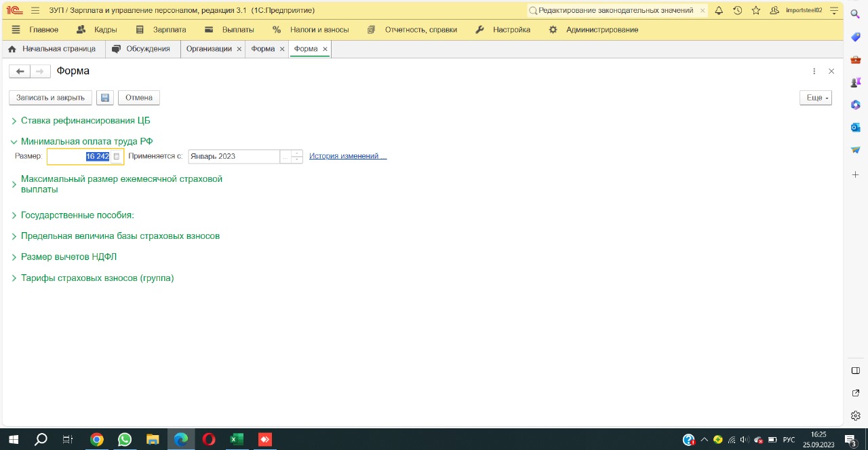Expand Ставка рефинансирования ЦБ section
The width and height of the screenshot is (868, 450).
pos(85,121)
